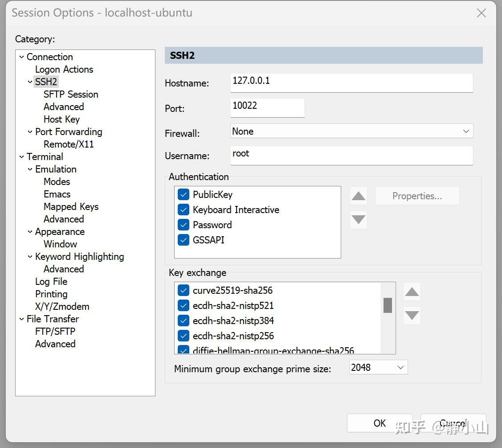This screenshot has height=448, width=502.
Task: Disable GSSAPI authentication checkbox
Action: point(184,240)
